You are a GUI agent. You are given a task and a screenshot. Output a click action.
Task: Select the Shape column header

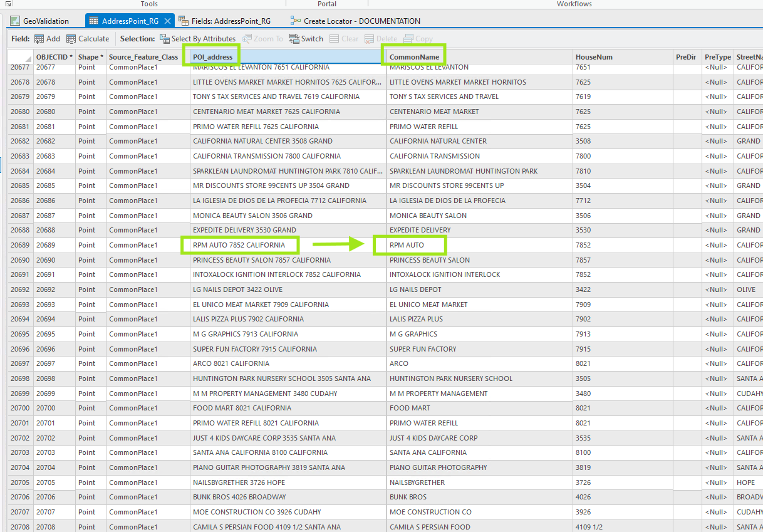tap(91, 57)
